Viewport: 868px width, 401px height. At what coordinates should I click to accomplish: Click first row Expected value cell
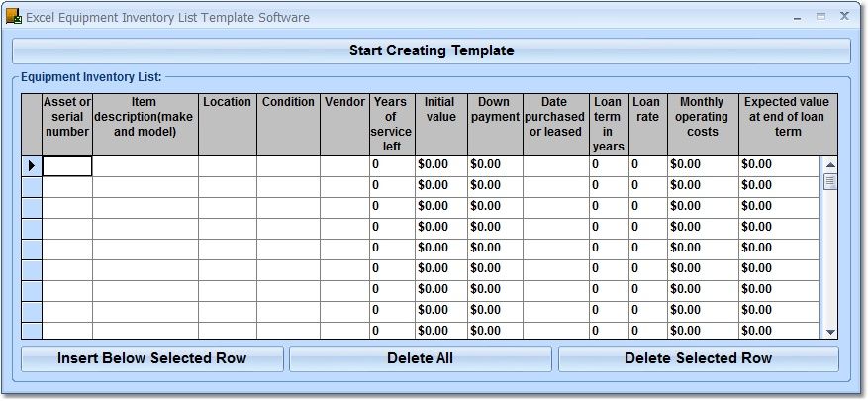(779, 166)
